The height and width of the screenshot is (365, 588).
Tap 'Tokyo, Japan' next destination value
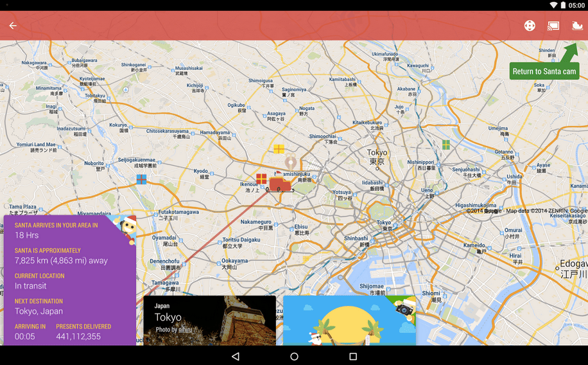(x=39, y=311)
